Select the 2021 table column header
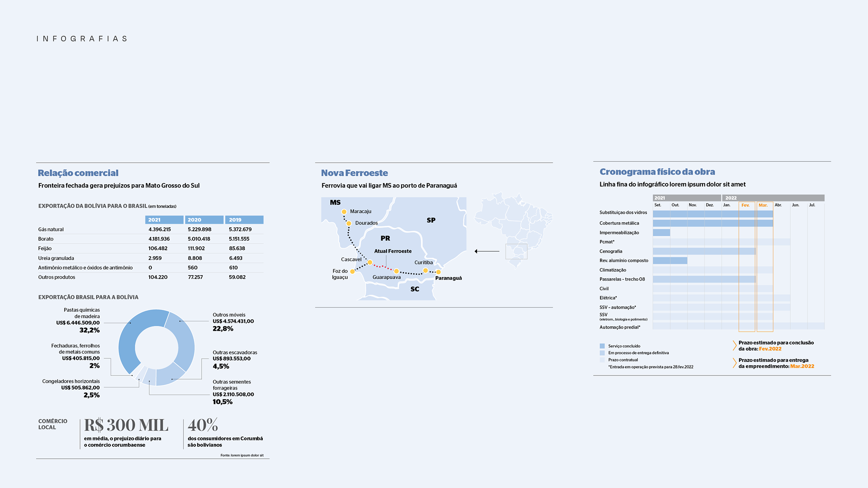 click(164, 220)
